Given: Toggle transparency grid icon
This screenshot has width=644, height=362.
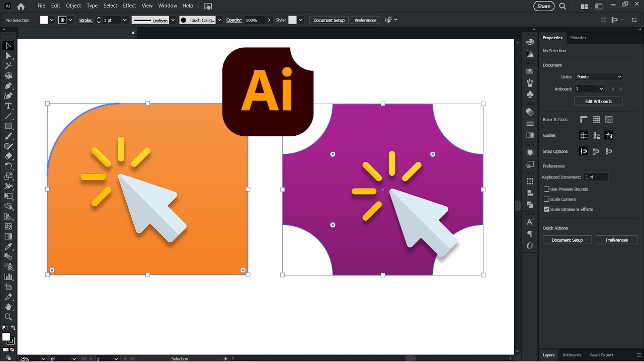Looking at the screenshot, I should coord(609,120).
